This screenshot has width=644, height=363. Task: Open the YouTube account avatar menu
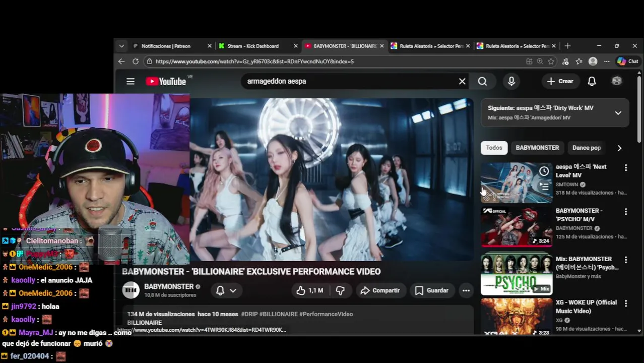click(x=617, y=81)
